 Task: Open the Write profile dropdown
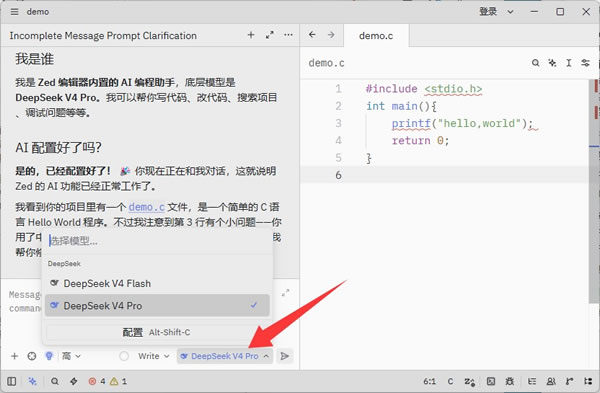[153, 356]
